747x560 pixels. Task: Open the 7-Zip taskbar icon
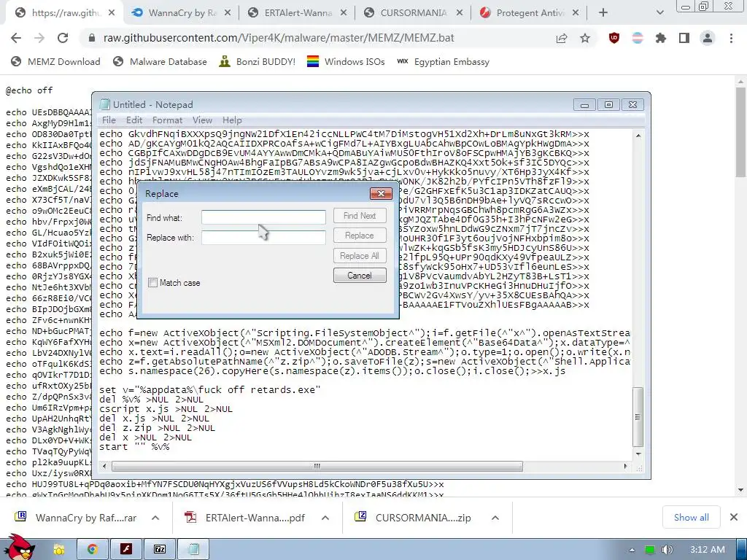[160, 550]
